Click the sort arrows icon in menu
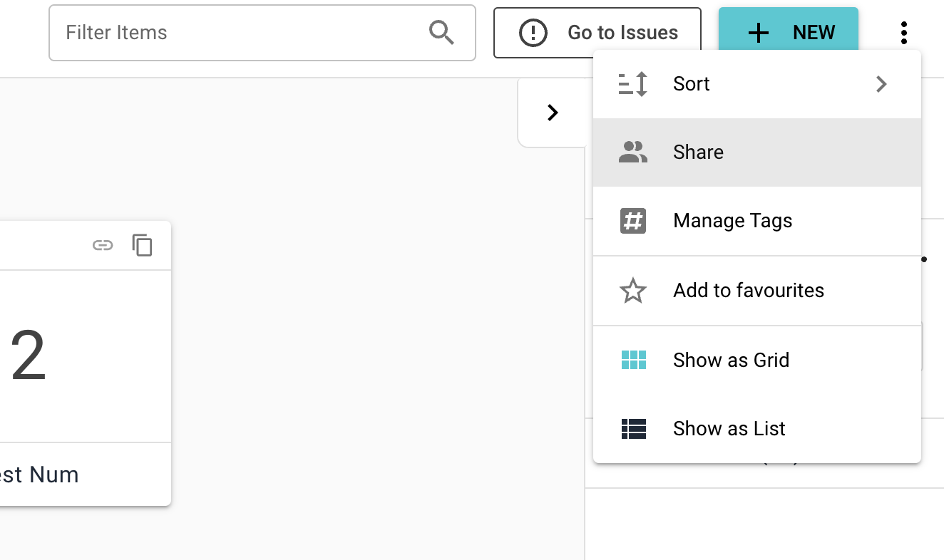Viewport: 944px width, 560px height. pos(633,84)
